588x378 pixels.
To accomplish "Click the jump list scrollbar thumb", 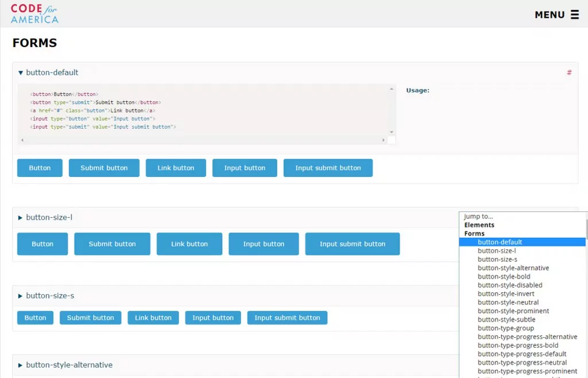I will 586,229.
